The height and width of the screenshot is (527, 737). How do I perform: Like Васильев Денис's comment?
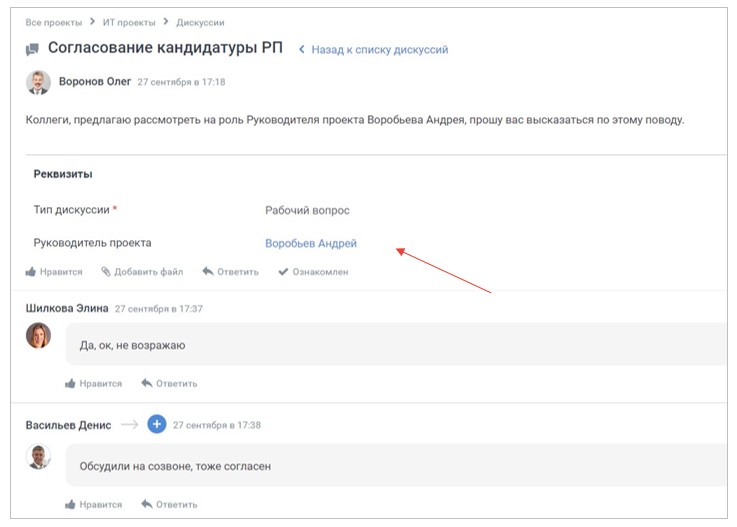(93, 504)
